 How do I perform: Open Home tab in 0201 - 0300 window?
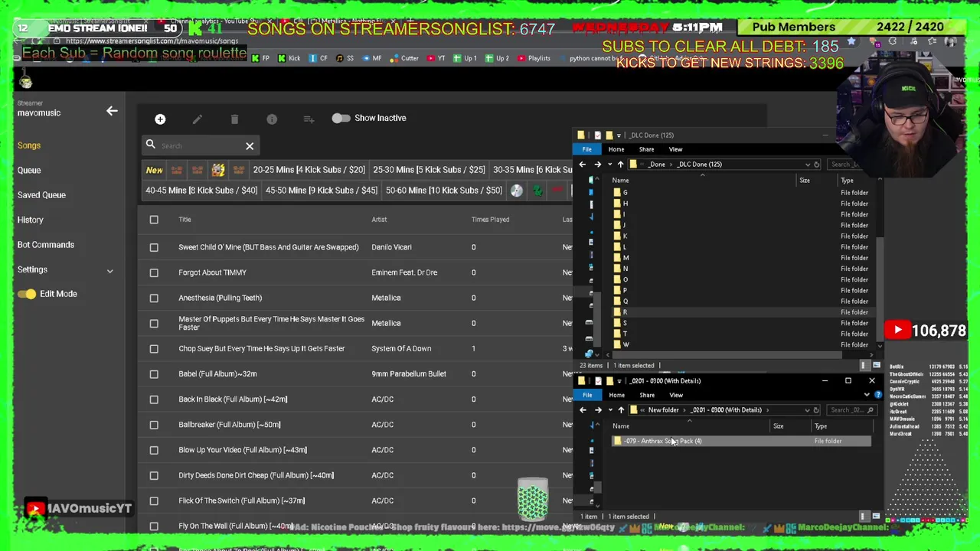point(616,395)
